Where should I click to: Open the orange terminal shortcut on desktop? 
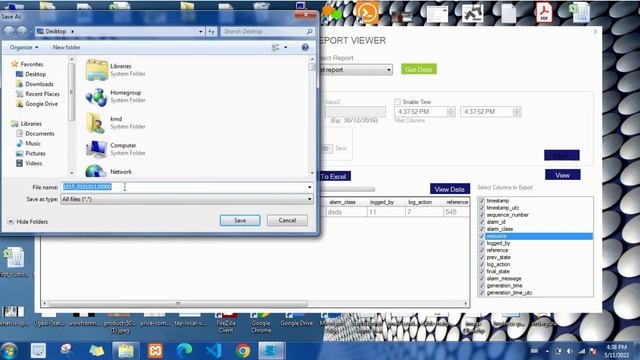point(367,12)
